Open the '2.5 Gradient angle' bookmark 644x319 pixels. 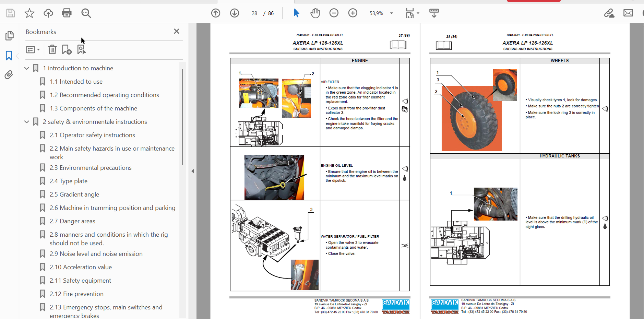(74, 194)
